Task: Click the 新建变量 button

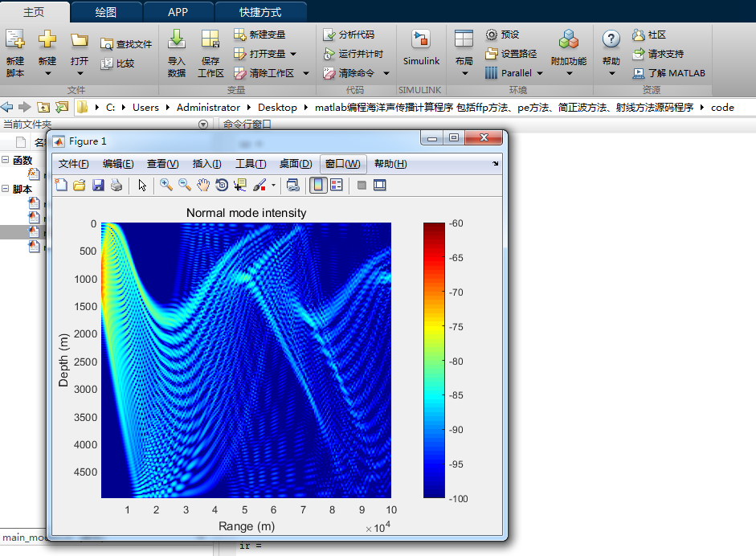Action: click(259, 35)
